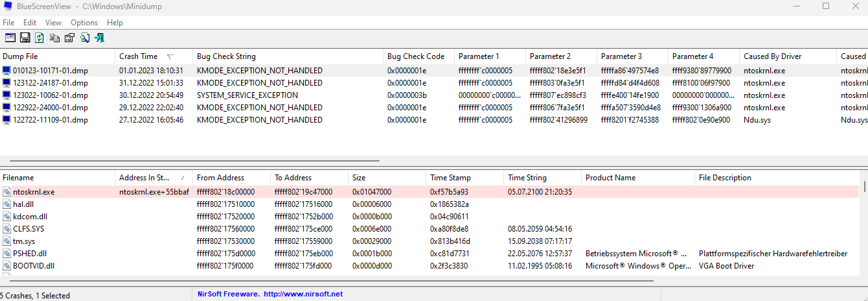Select crash time 01.01.2023 18:10:31

tap(151, 70)
